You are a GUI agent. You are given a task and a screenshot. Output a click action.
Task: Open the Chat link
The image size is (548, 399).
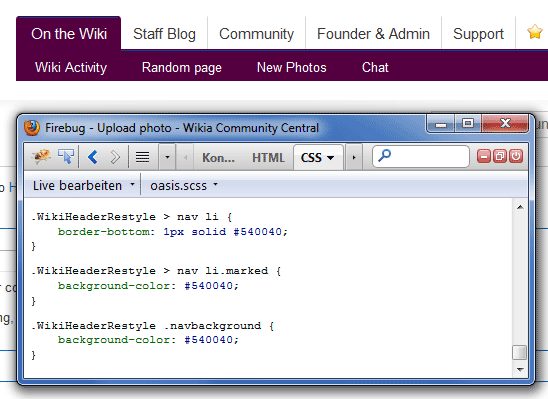click(375, 67)
